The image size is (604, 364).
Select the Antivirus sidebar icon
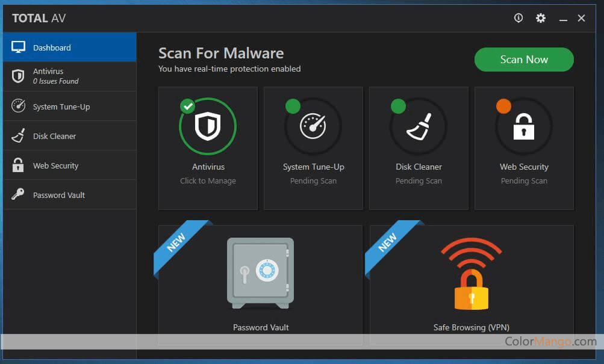point(18,75)
